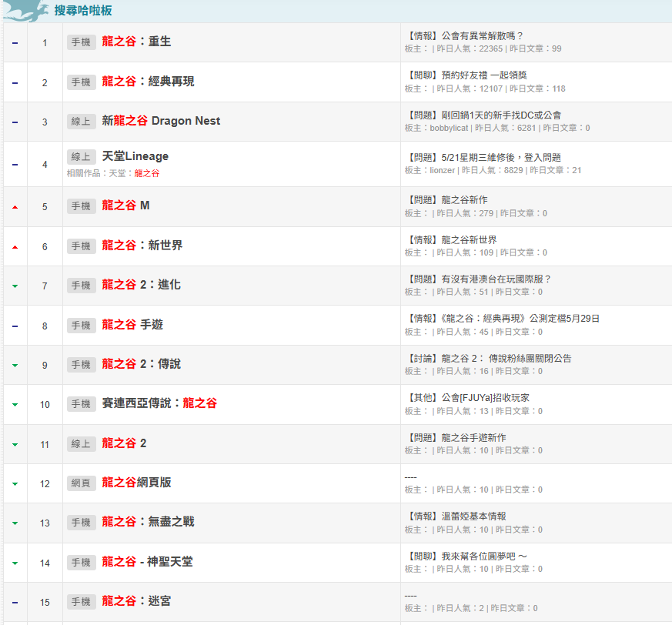Image resolution: width=672 pixels, height=625 pixels.
Task: Open the 龍之谷：重生 board
Action: [x=136, y=42]
